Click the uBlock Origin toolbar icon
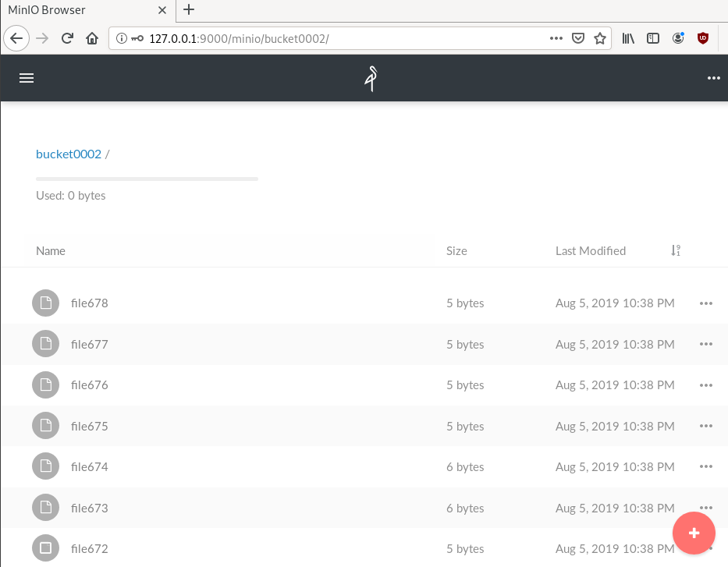728x567 pixels. click(702, 37)
